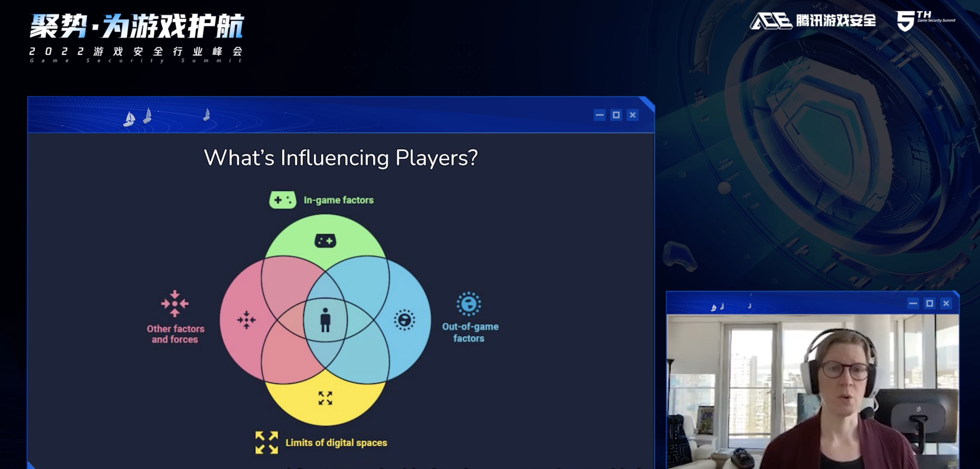The width and height of the screenshot is (980, 469).
Task: Click the speaker webcam video thumbnail
Action: (x=813, y=392)
